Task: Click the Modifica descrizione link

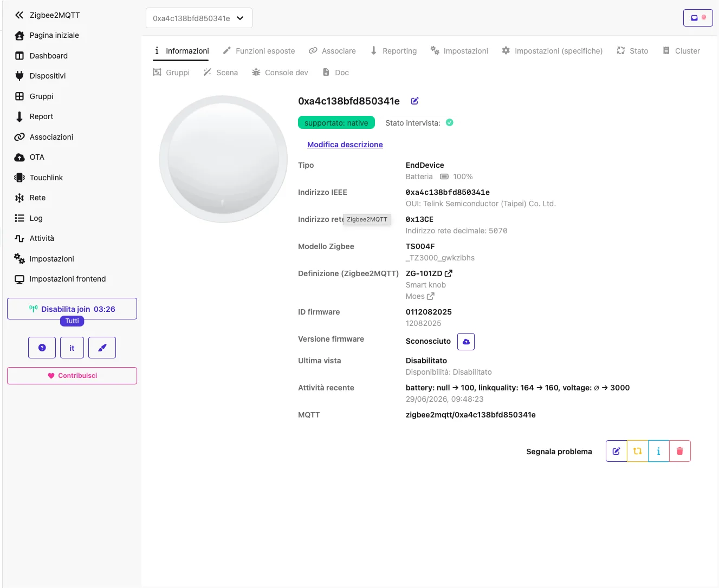Action: (x=345, y=145)
